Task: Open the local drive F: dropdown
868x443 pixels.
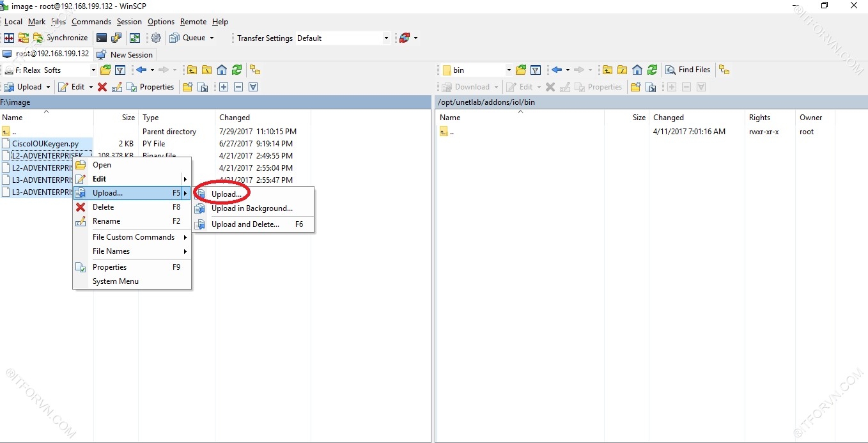Action: click(93, 70)
